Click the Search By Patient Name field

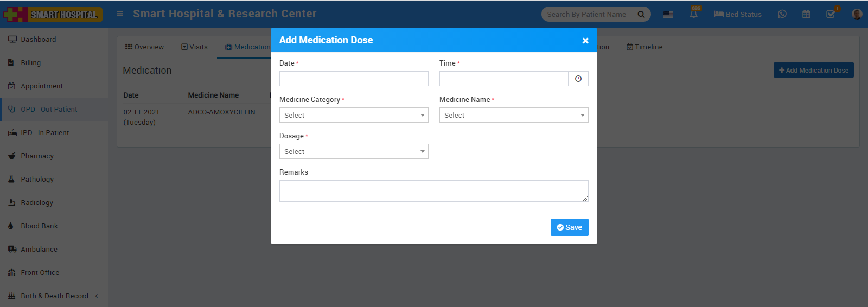(588, 15)
